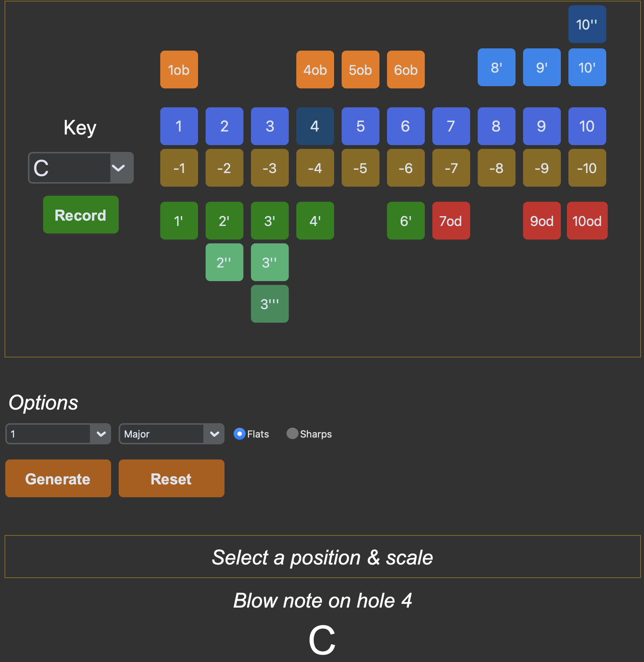The height and width of the screenshot is (662, 644).
Task: Expand the Major scale dropdown
Action: point(172,434)
